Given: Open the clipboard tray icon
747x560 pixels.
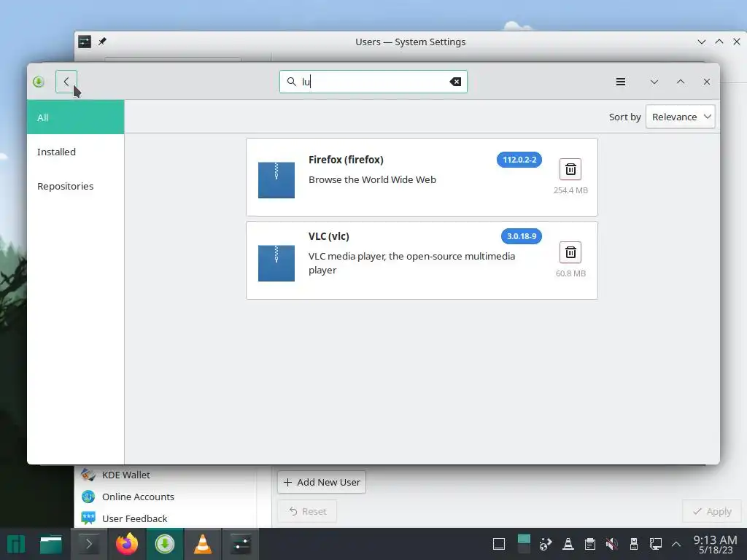Looking at the screenshot, I should point(589,544).
